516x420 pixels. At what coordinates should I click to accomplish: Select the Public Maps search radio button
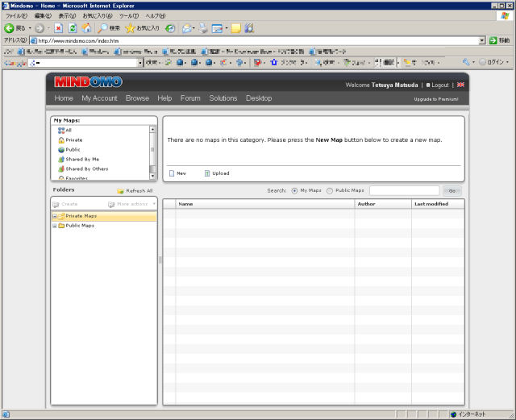click(x=330, y=191)
